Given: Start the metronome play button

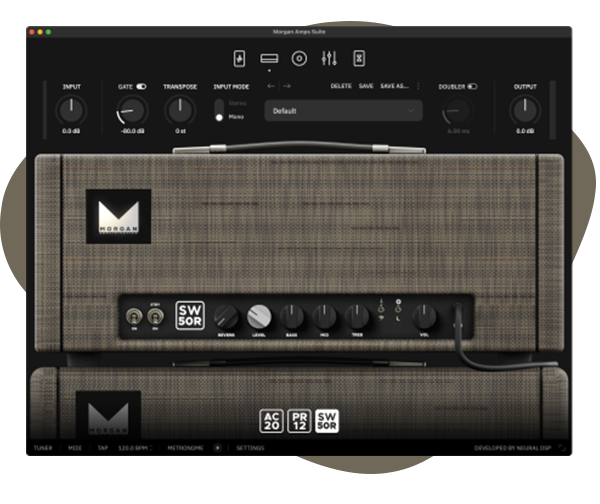Looking at the screenshot, I should (x=217, y=448).
